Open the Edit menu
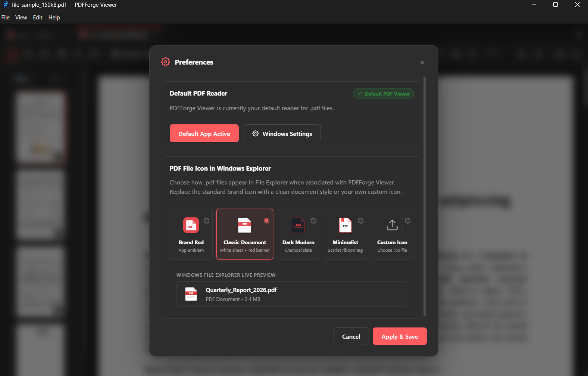 click(x=38, y=18)
